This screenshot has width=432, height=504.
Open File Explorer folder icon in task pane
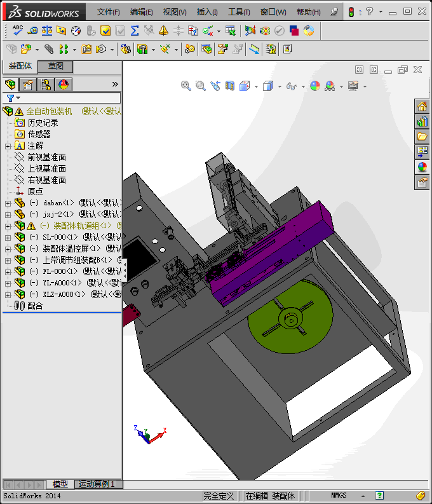point(422,137)
